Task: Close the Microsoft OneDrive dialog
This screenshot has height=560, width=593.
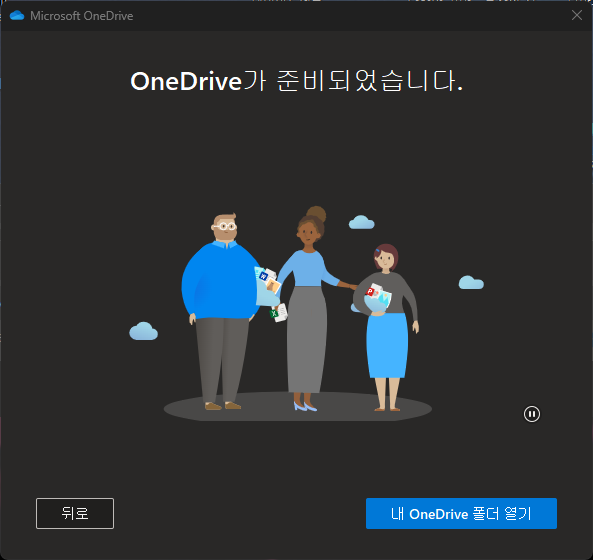Action: pyautogui.click(x=576, y=15)
